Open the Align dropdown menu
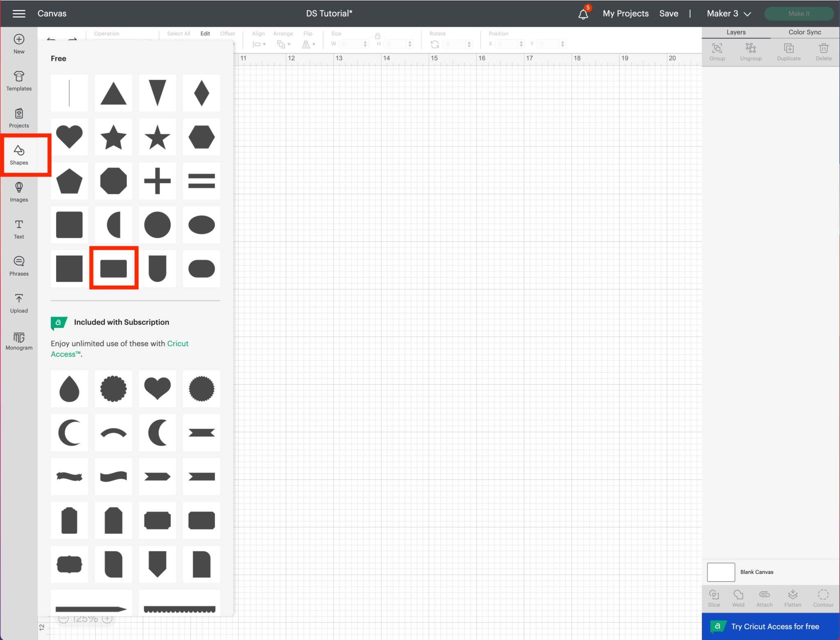Image resolution: width=840 pixels, height=640 pixels. 259,44
